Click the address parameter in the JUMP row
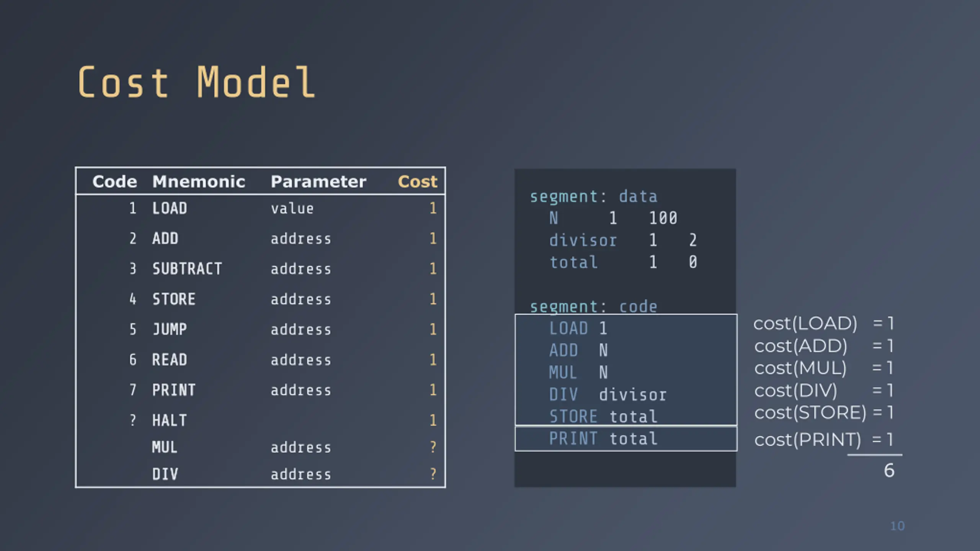 (x=301, y=329)
